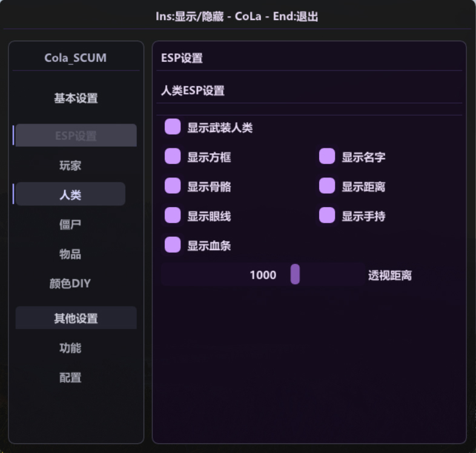Viewport: 476px width, 453px height.
Task: Switch to the 玩家 sub-tab
Action: pyautogui.click(x=70, y=165)
